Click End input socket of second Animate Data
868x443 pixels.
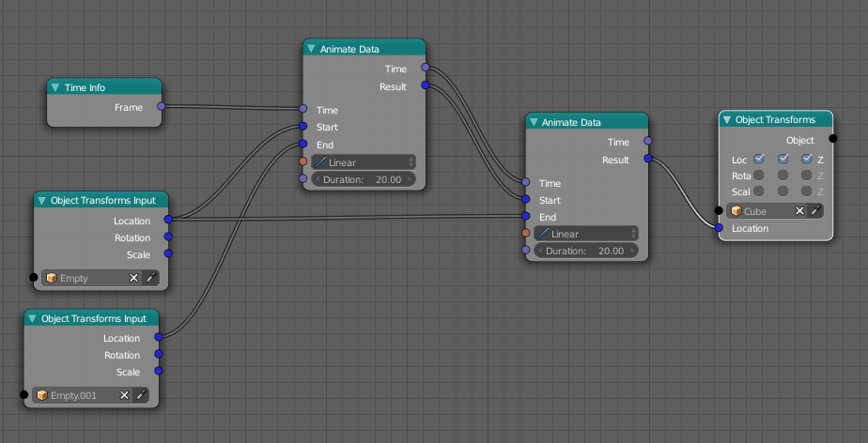(526, 216)
